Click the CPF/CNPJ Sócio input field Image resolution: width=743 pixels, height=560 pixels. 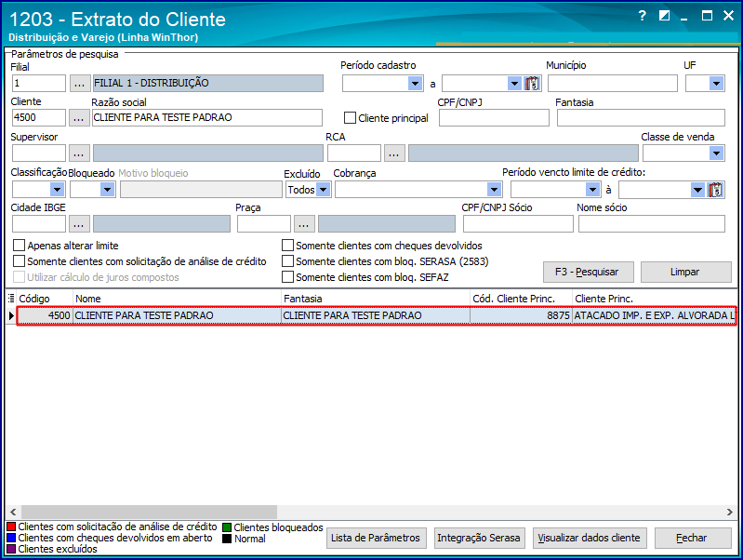[518, 224]
